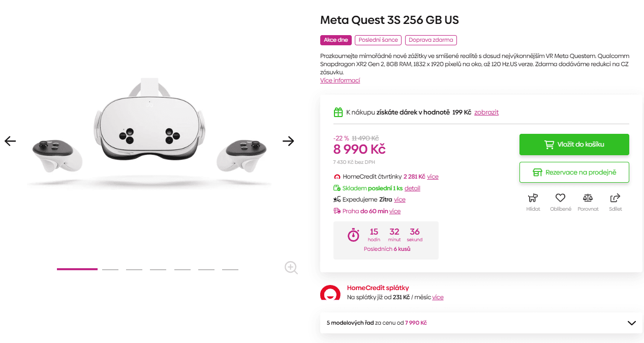Viewport: 644px width, 343px height.
Task: Click the left arrow for previous product image
Action: (10, 141)
